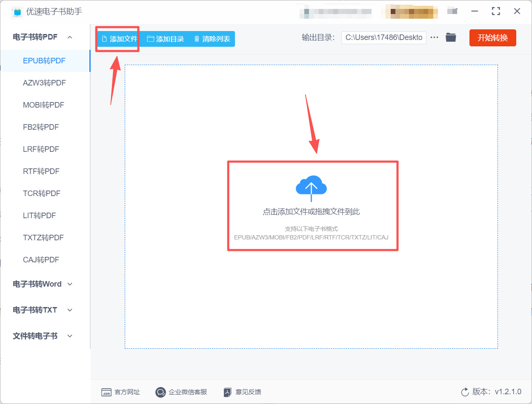Viewport: 532px width, 404px height.
Task: Select CAJ转PDF in sidebar
Action: (41, 260)
